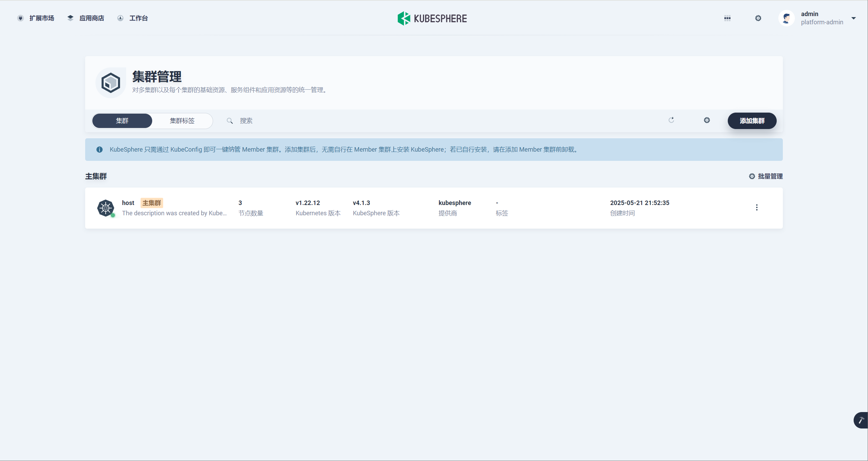Click the 主集群 tag on host

pos(152,203)
